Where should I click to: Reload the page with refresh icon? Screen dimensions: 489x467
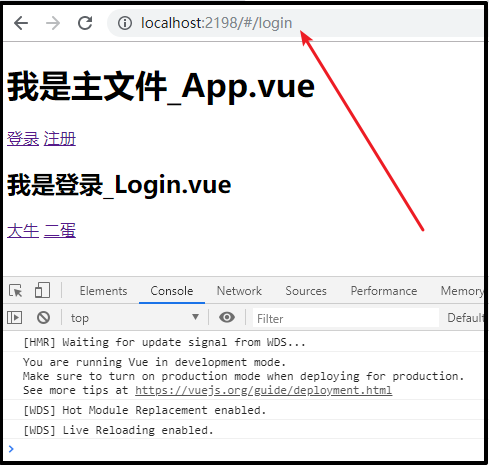tap(85, 23)
